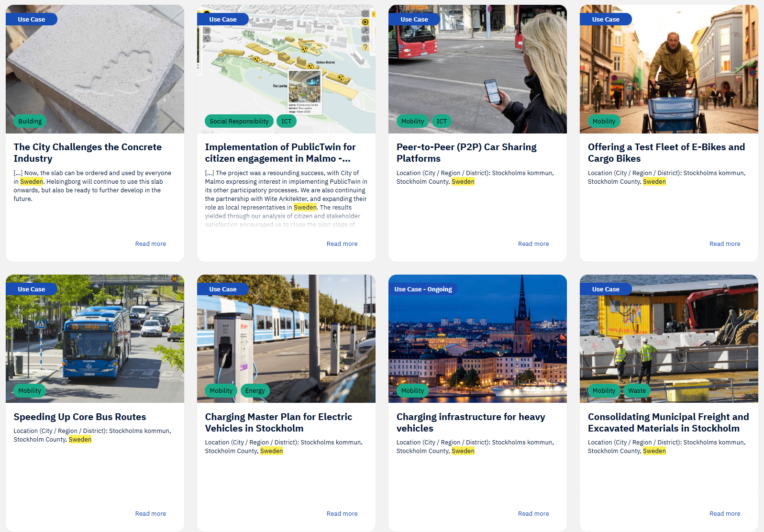Click Use Case badge on PublicTwin card
764x532 pixels.
(223, 19)
